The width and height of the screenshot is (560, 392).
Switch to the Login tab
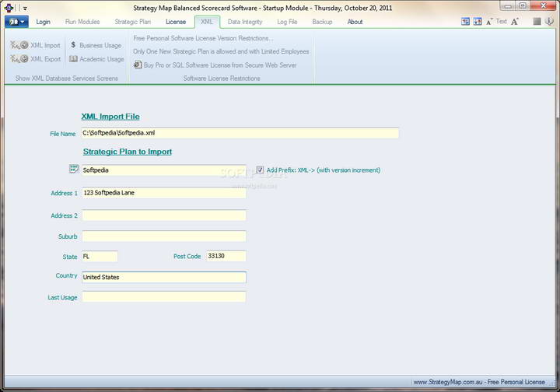tap(43, 22)
